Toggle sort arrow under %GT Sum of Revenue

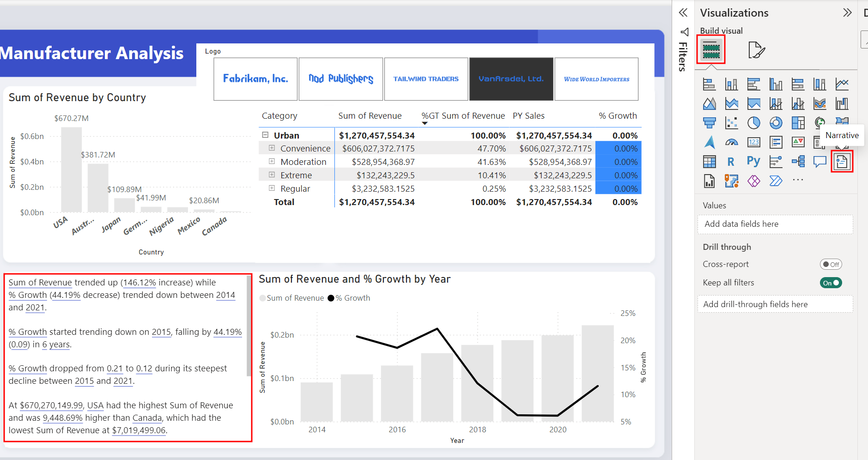[425, 123]
